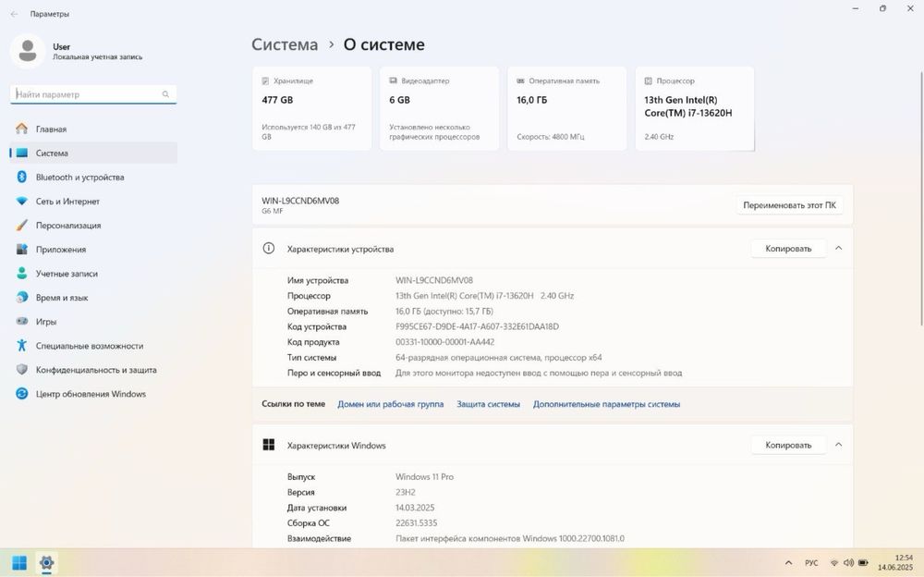Open the 6 GB video adapter card
Viewport: 924px width, 577px height.
tap(440, 108)
